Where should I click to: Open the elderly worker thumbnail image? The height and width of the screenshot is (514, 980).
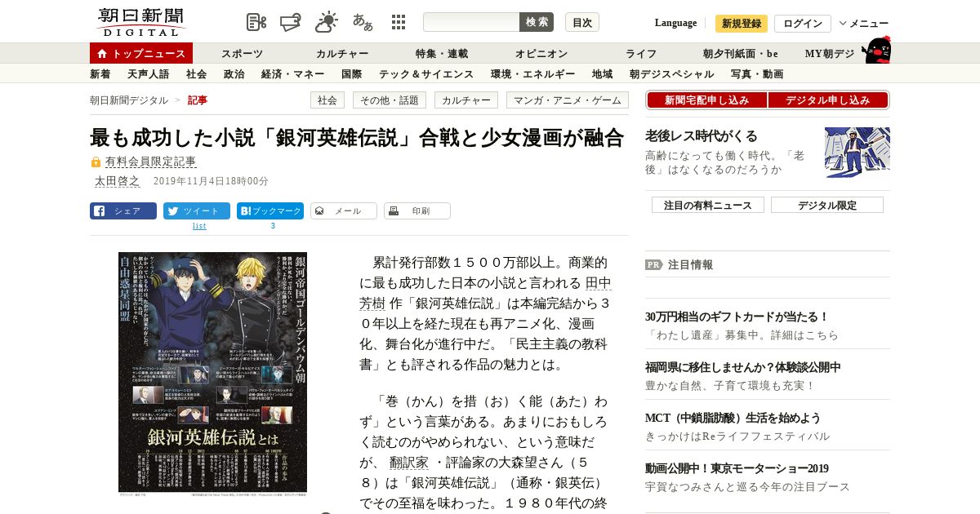pyautogui.click(x=857, y=152)
